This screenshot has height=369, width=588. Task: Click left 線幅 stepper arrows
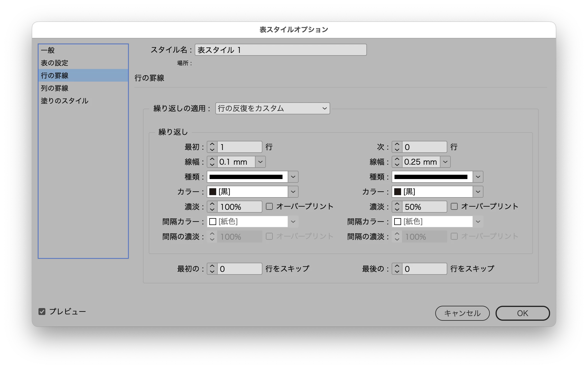212,162
